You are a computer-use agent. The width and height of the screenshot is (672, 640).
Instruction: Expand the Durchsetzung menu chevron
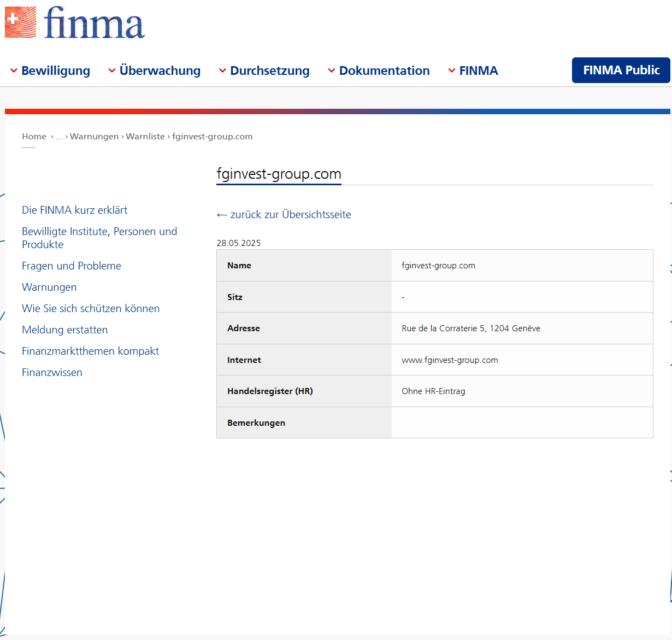click(x=222, y=71)
